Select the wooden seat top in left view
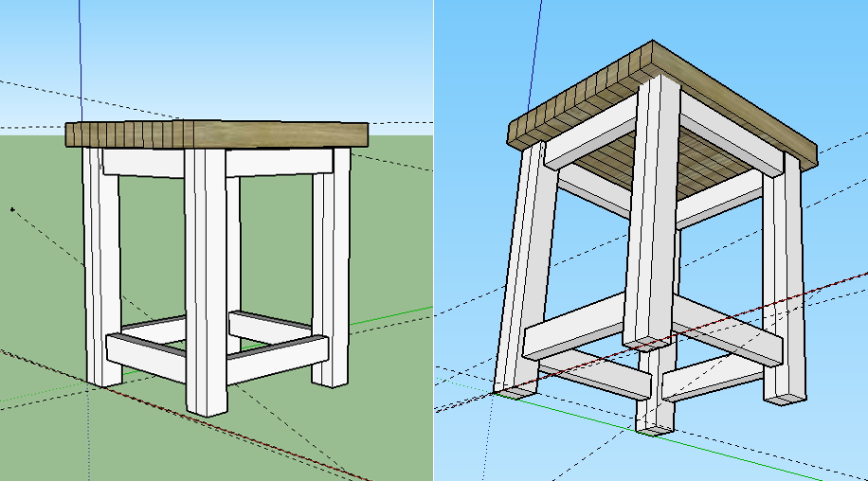Image resolution: width=868 pixels, height=481 pixels. click(217, 134)
